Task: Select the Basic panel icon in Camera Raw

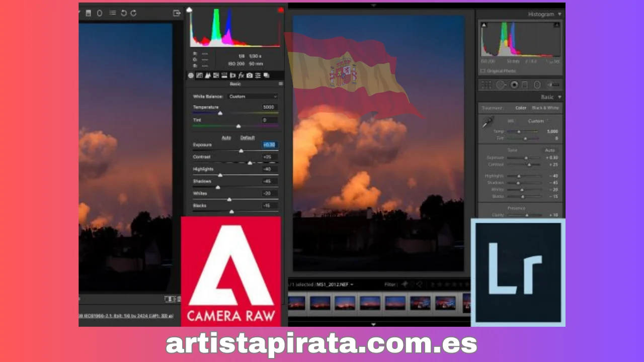Action: click(x=191, y=75)
